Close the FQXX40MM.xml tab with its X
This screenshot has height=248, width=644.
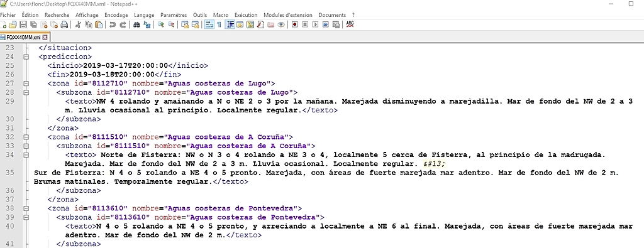point(45,37)
